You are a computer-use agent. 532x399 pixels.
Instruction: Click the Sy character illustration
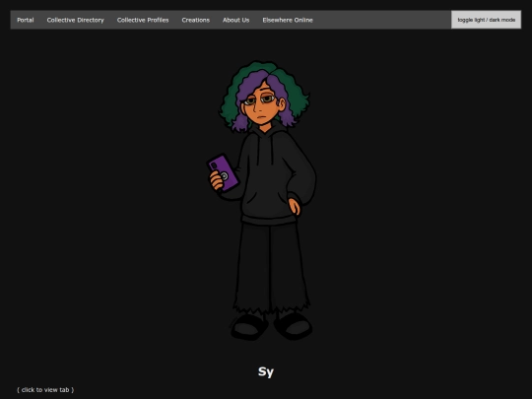pos(262,201)
